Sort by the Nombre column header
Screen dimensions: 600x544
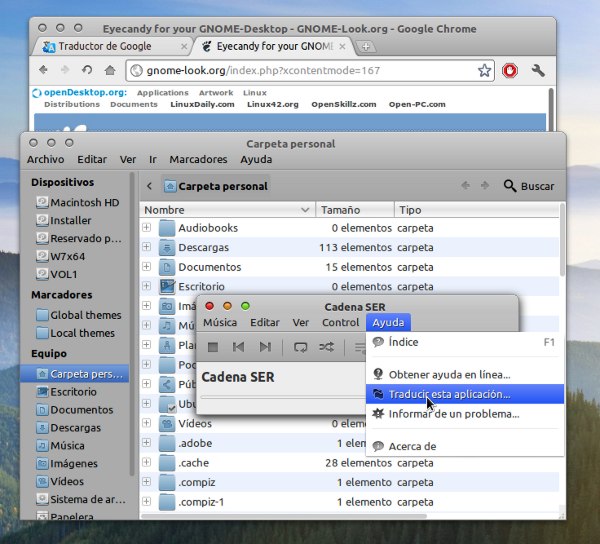point(227,210)
